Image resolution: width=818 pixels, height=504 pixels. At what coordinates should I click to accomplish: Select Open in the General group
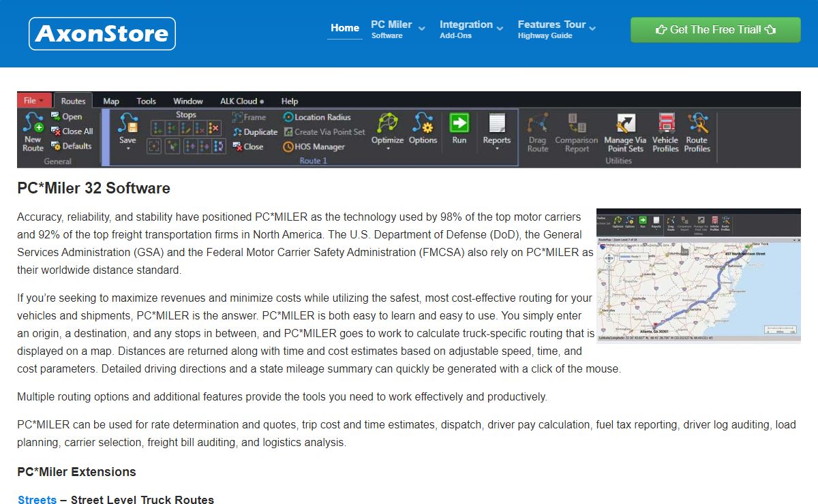click(x=66, y=116)
